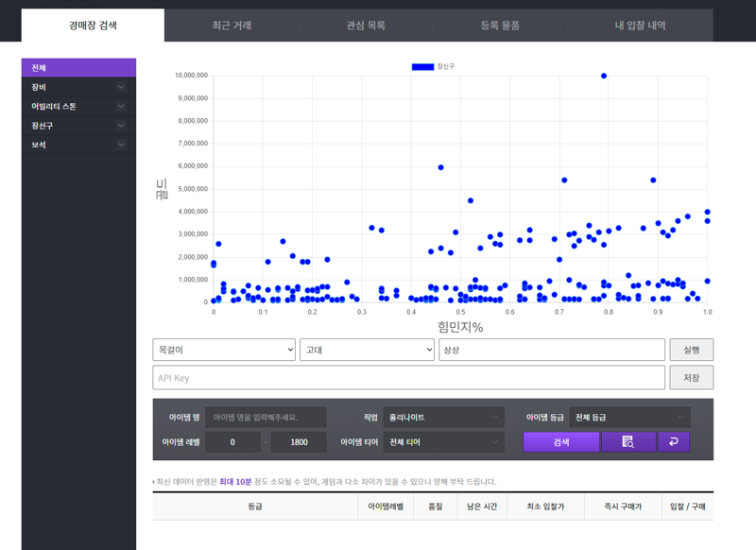Open the 목걸이 accessory type dropdown
Image resolution: width=756 pixels, height=550 pixels.
[x=224, y=350]
